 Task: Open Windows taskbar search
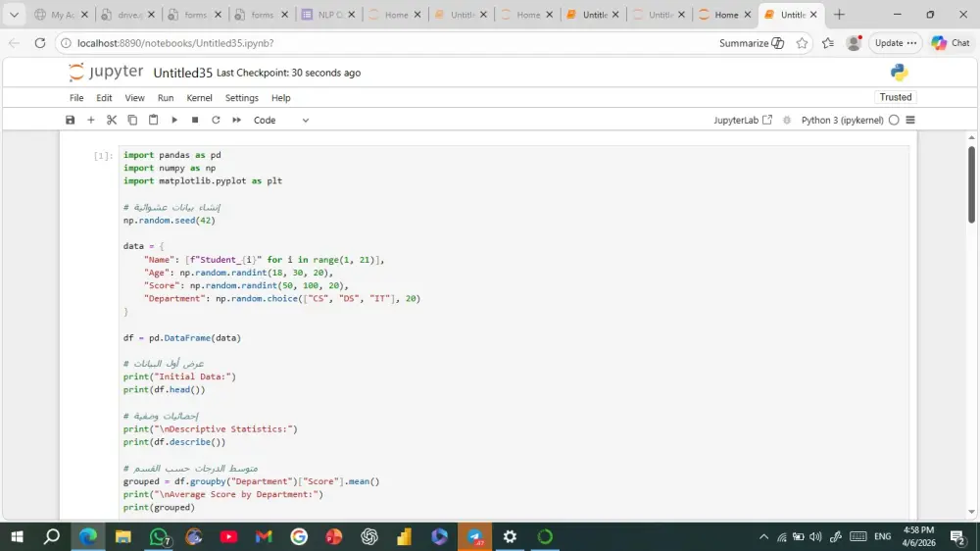click(52, 536)
